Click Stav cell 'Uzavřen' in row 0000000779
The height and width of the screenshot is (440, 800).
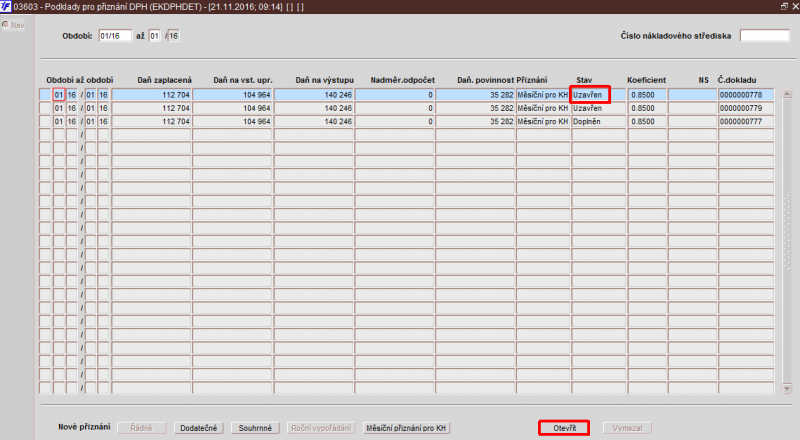click(598, 108)
